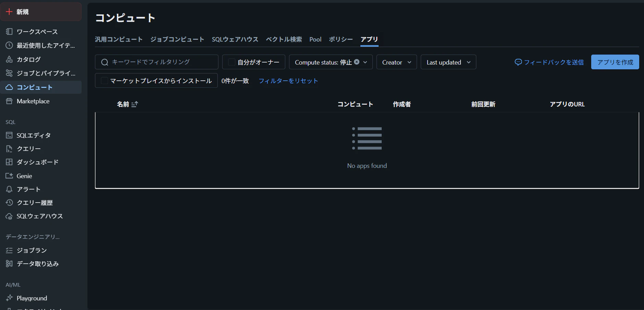Enable the マーケットプレイスからインストール checkbox
This screenshot has height=310, width=644.
104,81
